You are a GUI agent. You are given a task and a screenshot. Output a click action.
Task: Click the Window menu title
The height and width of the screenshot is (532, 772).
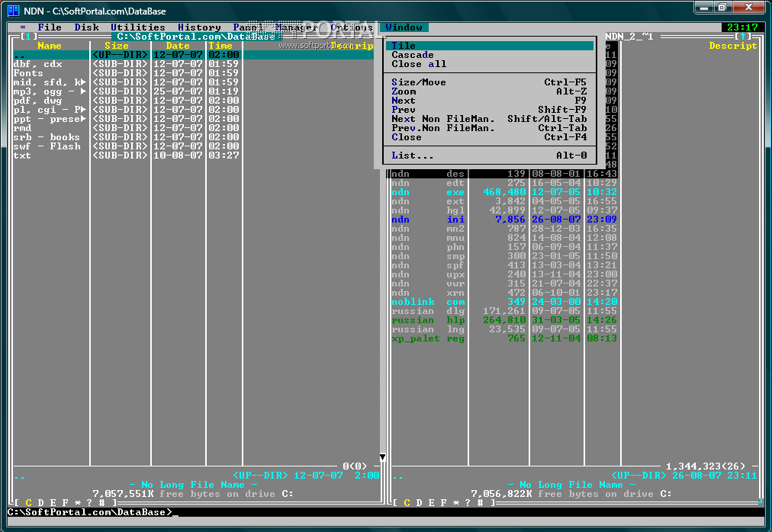point(404,27)
